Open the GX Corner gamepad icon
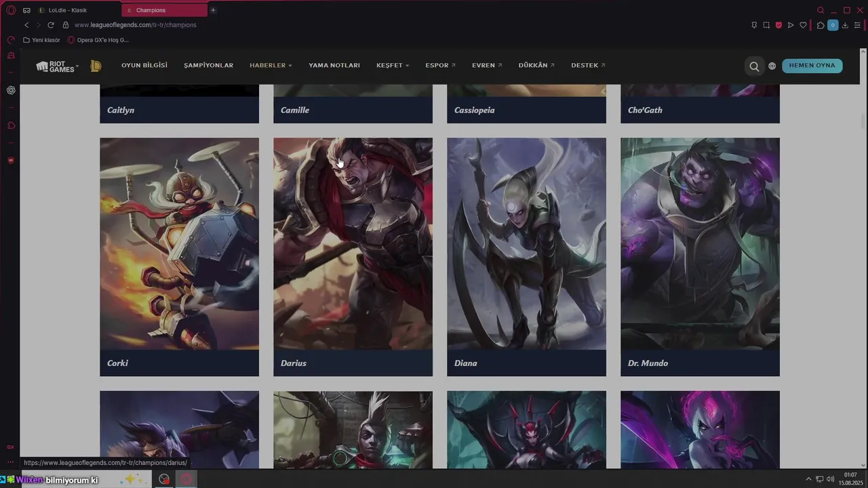 click(x=26, y=10)
